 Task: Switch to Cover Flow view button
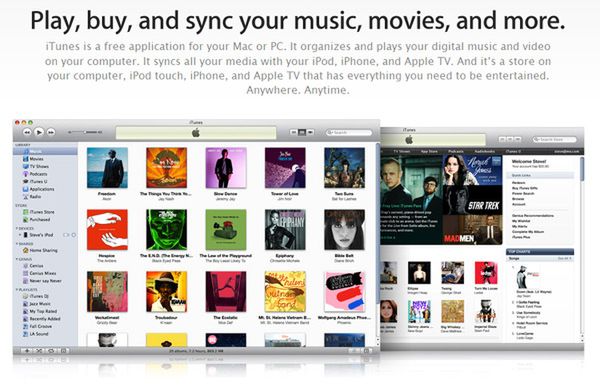(x=310, y=132)
